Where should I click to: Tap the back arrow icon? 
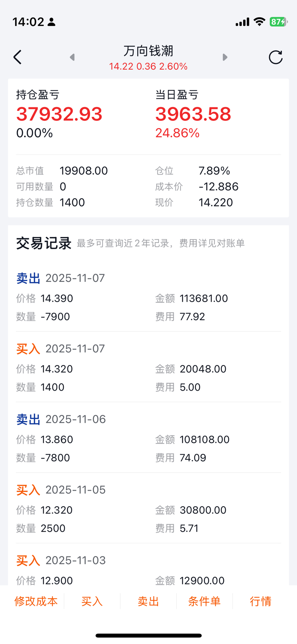point(17,57)
